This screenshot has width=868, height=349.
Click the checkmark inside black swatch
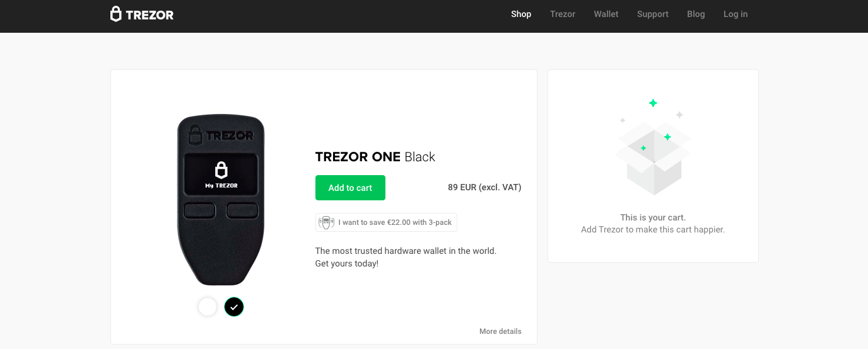(234, 307)
